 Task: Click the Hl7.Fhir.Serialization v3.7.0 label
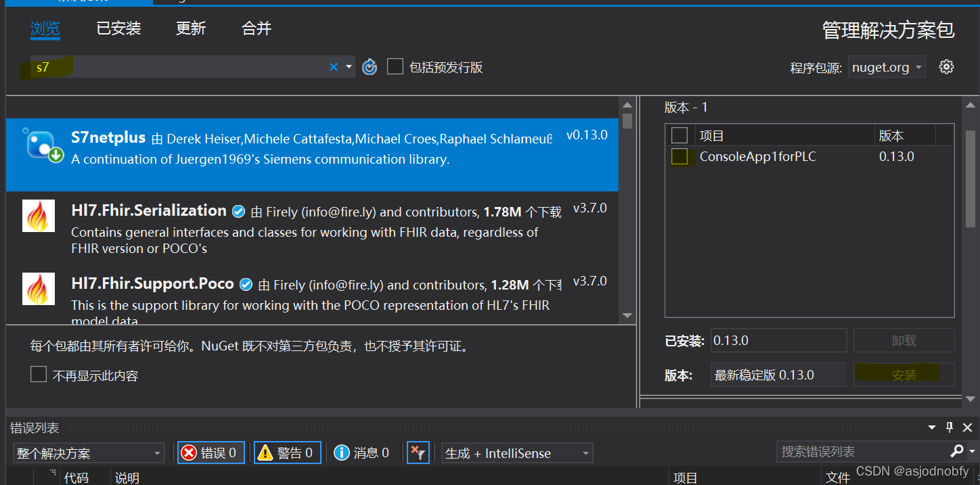(x=589, y=208)
